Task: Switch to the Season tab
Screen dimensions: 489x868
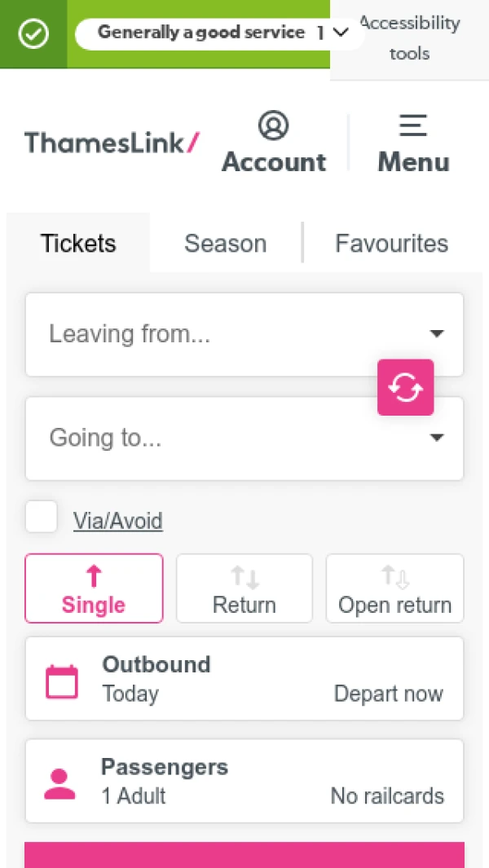Action: coord(225,243)
